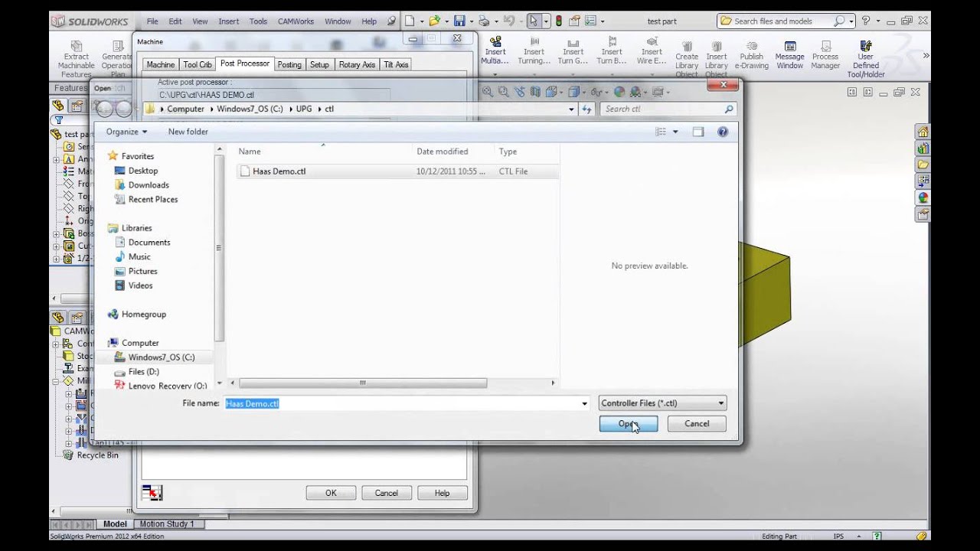This screenshot has height=551, width=980.
Task: Open the File name history dropdown
Action: pyautogui.click(x=584, y=403)
